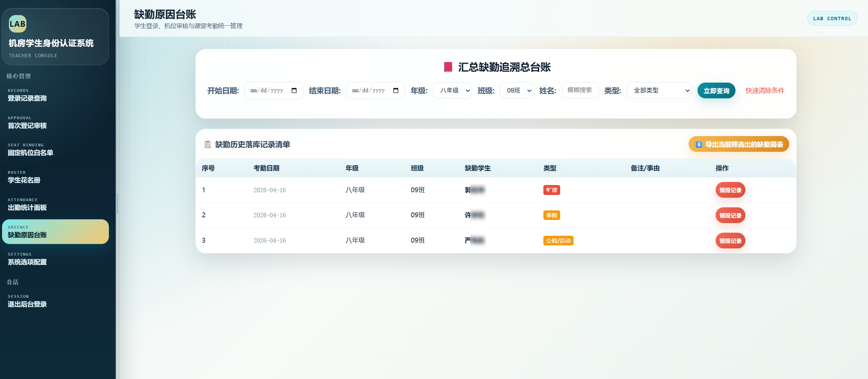Click 销毁记录 for row 2 事假

[730, 216]
